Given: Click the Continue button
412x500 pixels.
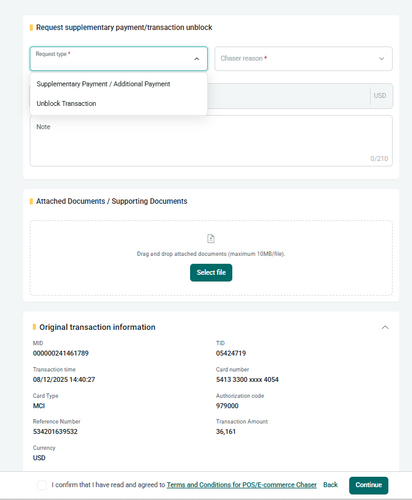Looking at the screenshot, I should (369, 485).
